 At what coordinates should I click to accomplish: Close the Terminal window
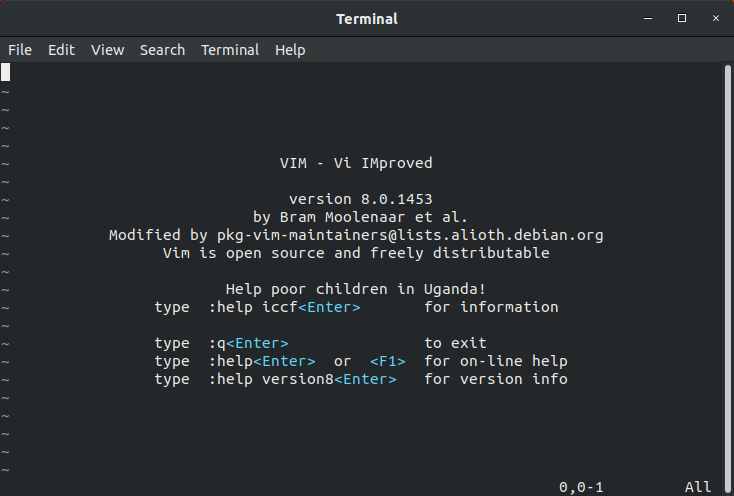716,18
